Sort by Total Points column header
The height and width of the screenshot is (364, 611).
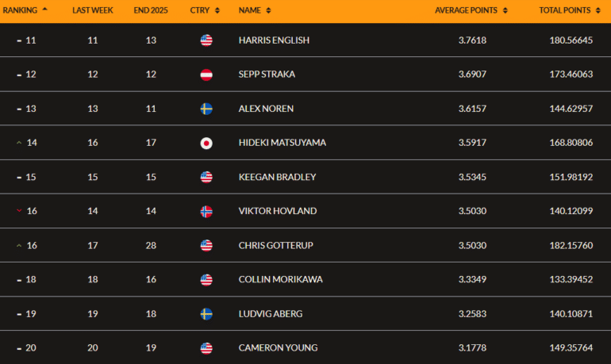[569, 10]
